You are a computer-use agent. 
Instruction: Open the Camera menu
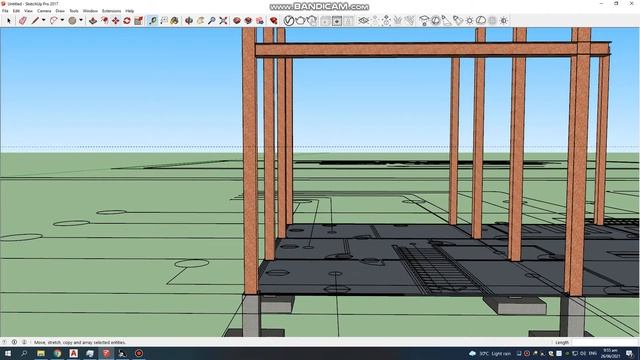click(44, 11)
